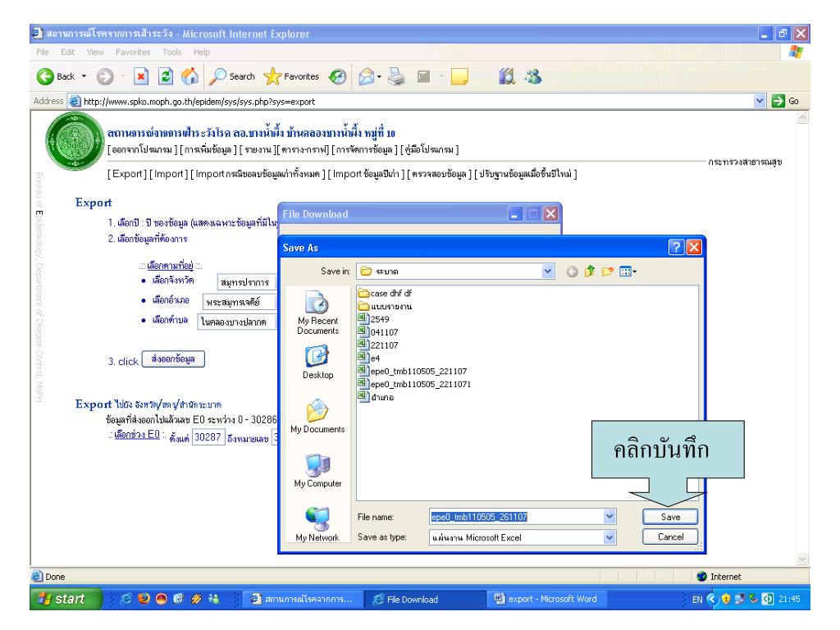Open the Save as type dropdown
Screen dimensions: 840x630
coord(608,537)
